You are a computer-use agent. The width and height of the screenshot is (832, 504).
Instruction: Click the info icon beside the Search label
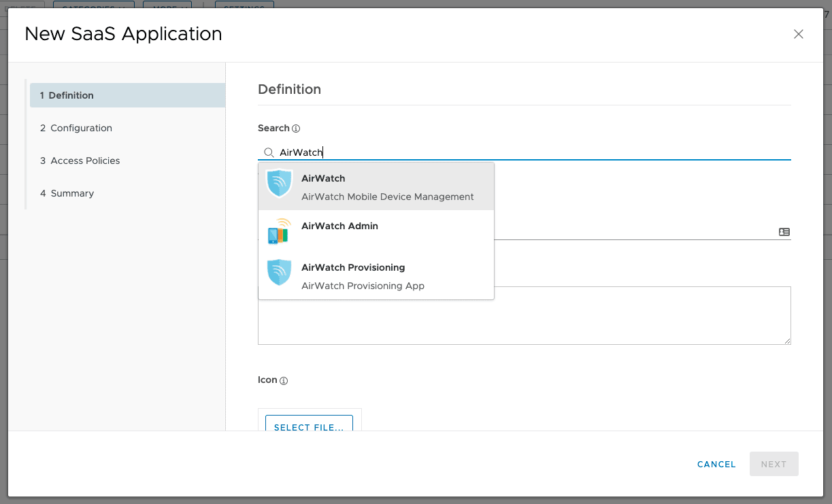click(x=296, y=129)
